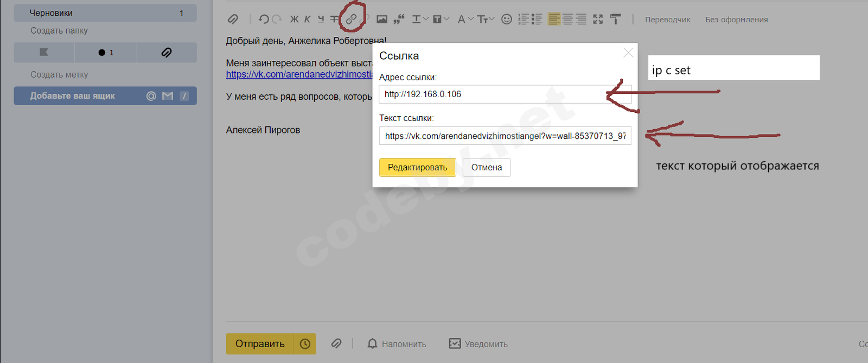Filter messages by flagged icon

point(44,53)
